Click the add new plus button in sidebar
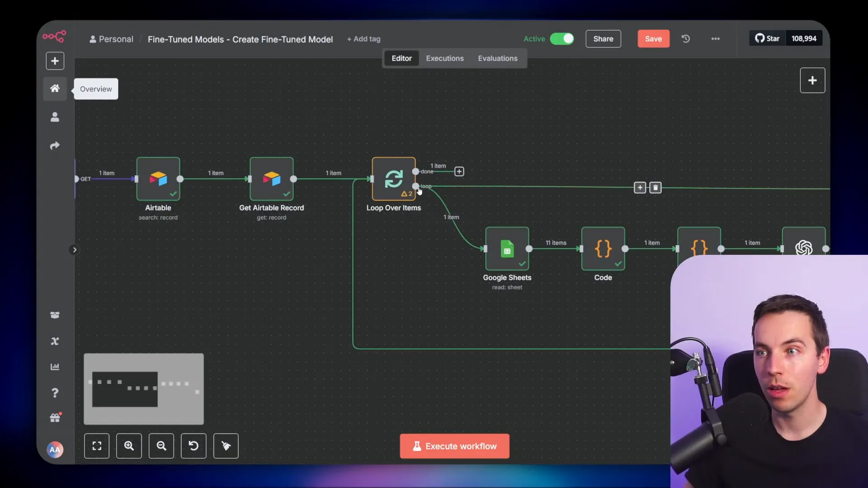 [55, 61]
